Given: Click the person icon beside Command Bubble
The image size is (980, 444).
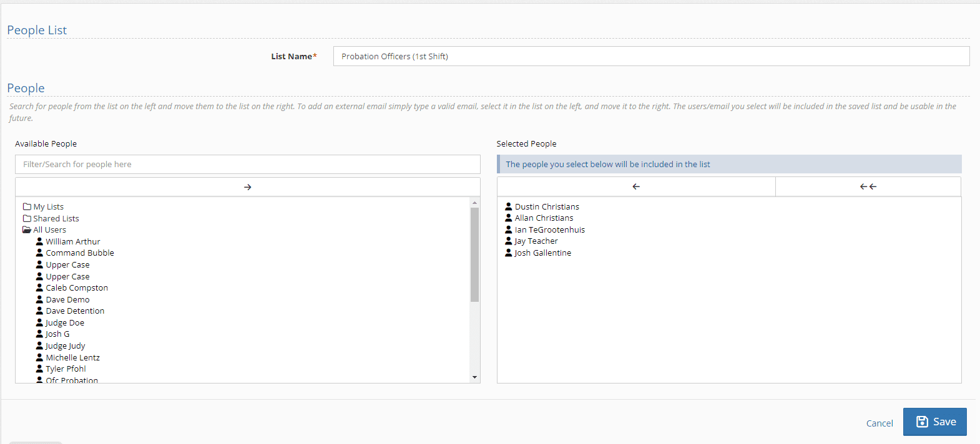Looking at the screenshot, I should click(39, 253).
